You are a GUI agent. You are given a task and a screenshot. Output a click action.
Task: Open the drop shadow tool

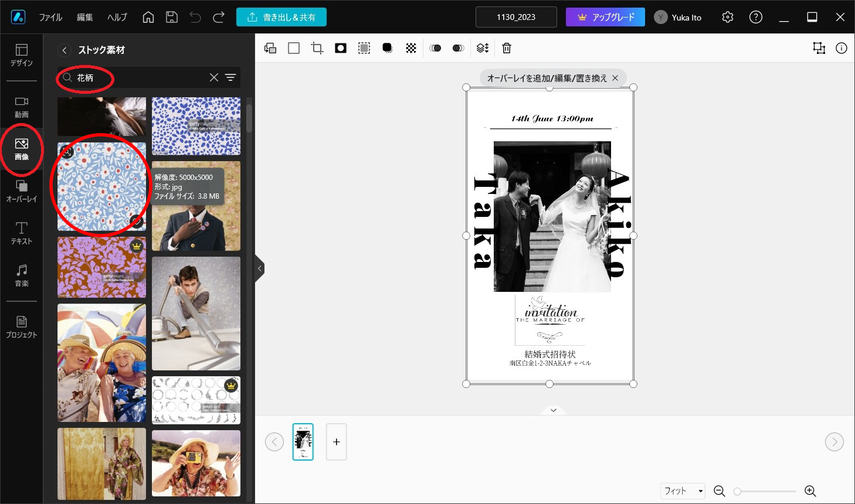pyautogui.click(x=388, y=48)
